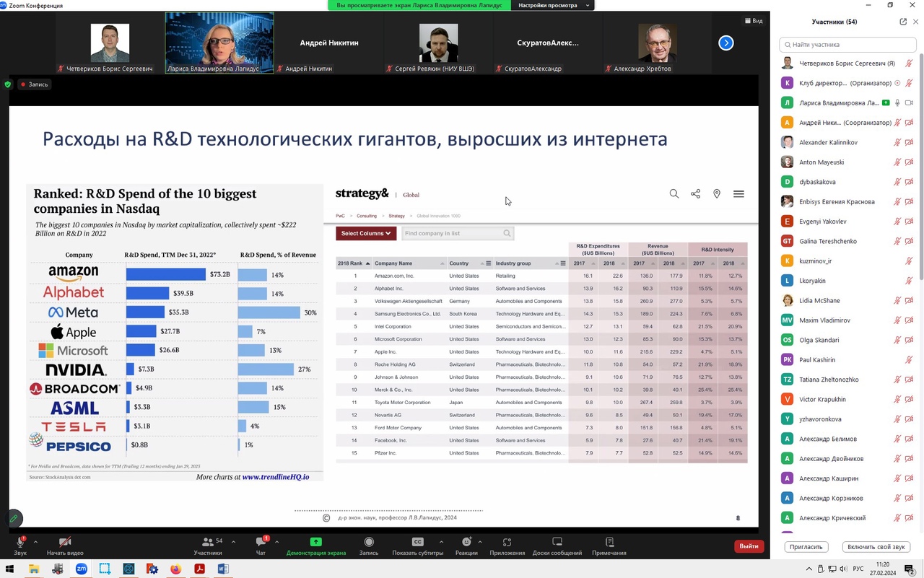Open the Чат panel

pyautogui.click(x=261, y=546)
